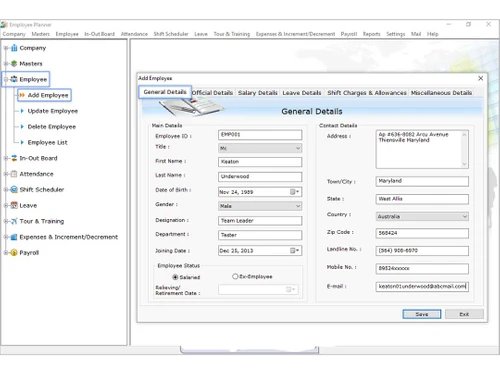Click the Company building icon in tree
The image size is (500, 375).
click(14, 48)
